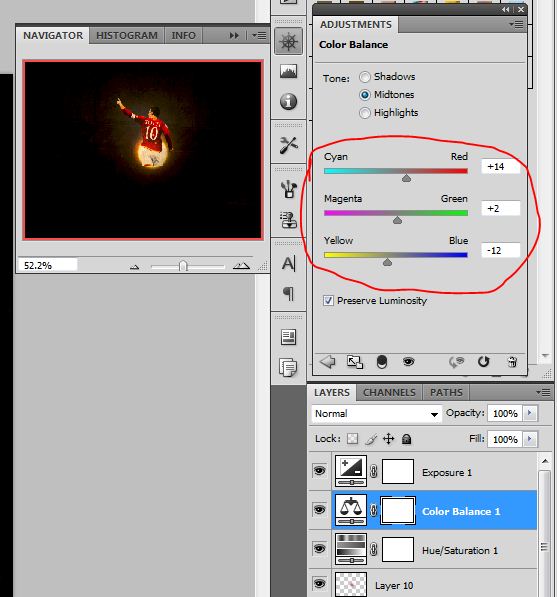Clip adjustment to layer below
The width and height of the screenshot is (557, 597).
381,362
